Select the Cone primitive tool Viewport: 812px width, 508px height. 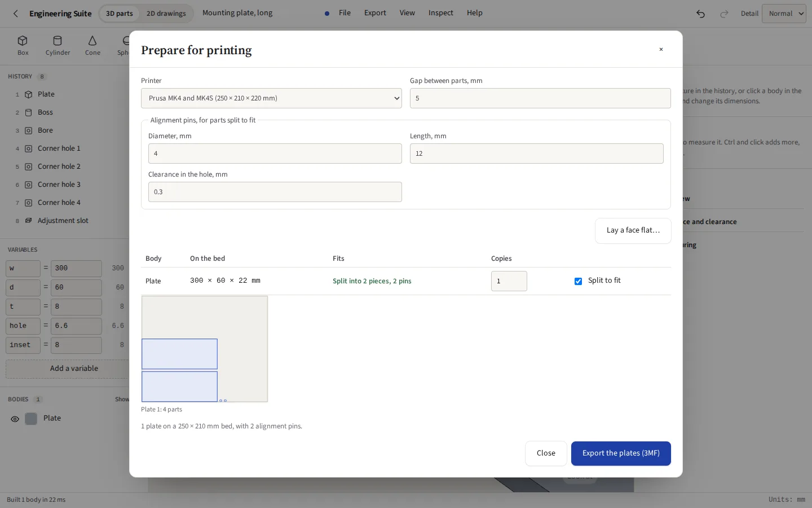pos(92,46)
